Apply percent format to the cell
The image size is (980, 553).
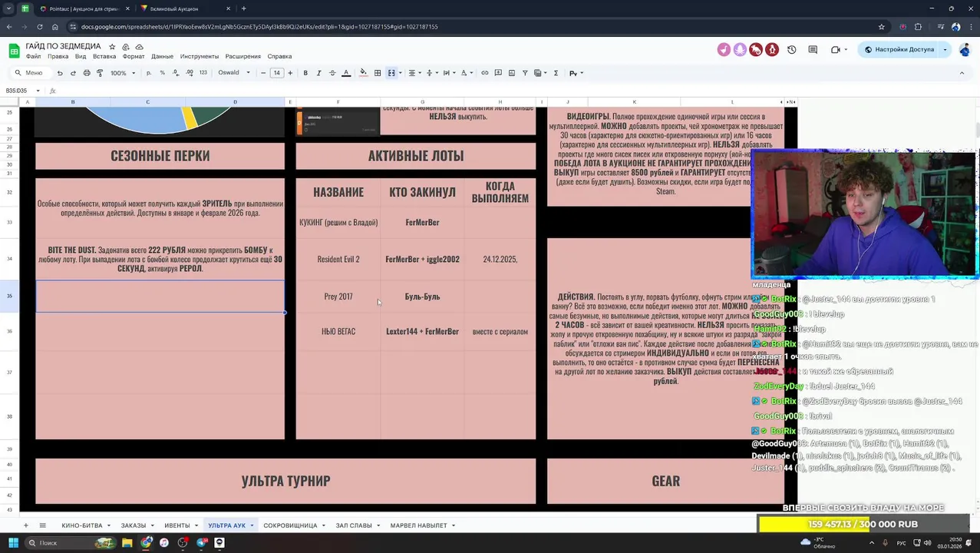[x=162, y=73]
